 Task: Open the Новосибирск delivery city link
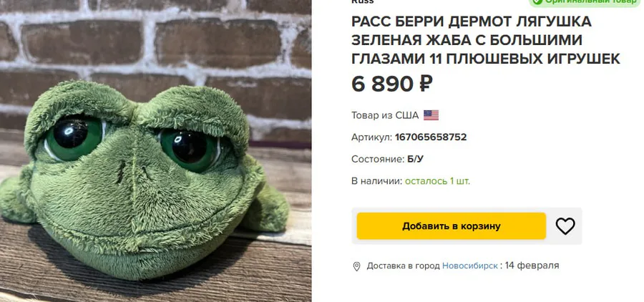[x=469, y=266]
